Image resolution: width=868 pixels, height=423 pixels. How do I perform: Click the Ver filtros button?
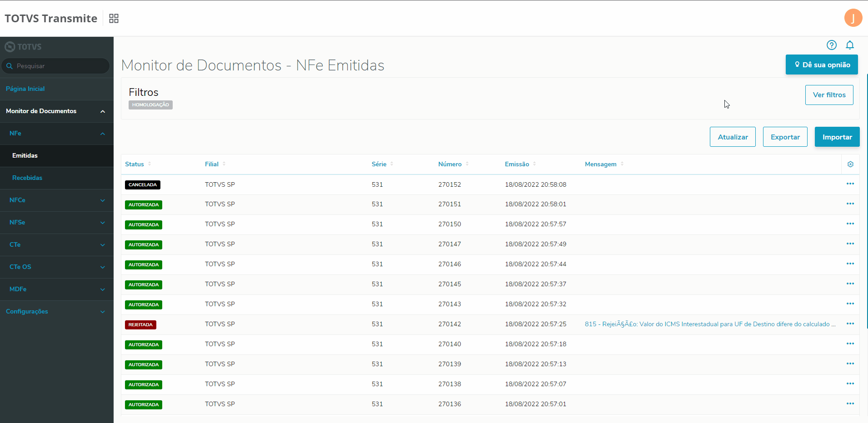(x=829, y=95)
